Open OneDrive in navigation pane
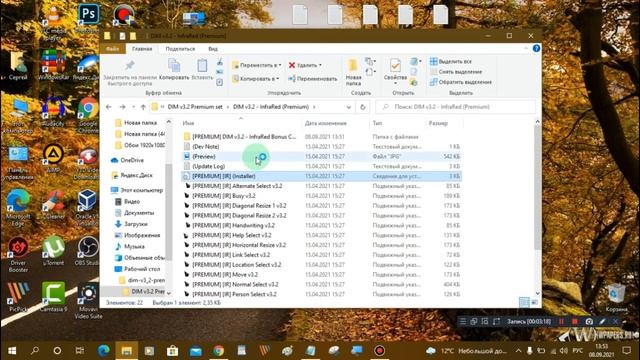The width and height of the screenshot is (640, 360). (x=127, y=160)
